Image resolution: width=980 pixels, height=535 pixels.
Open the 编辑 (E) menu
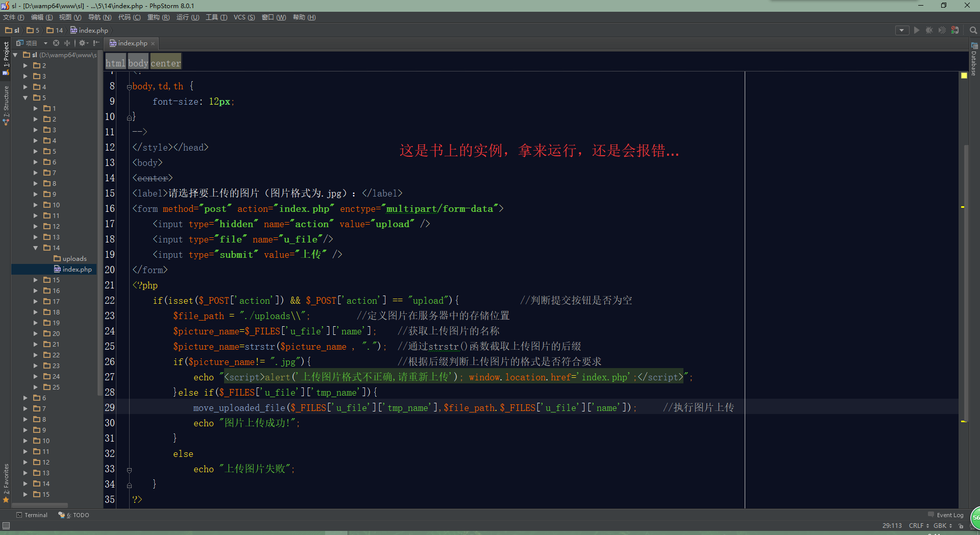click(x=42, y=17)
